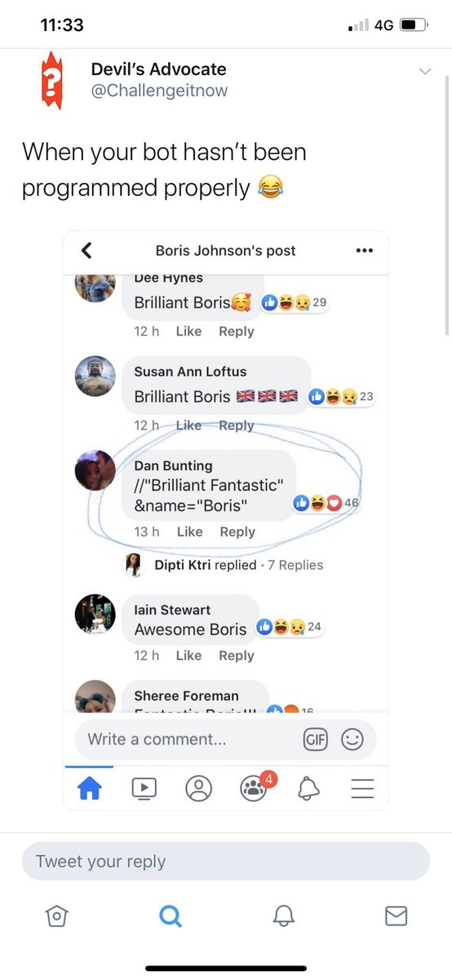Viewport: 452px width, 980px height.
Task: Open the Twitter search magnifier tab
Action: 170,917
